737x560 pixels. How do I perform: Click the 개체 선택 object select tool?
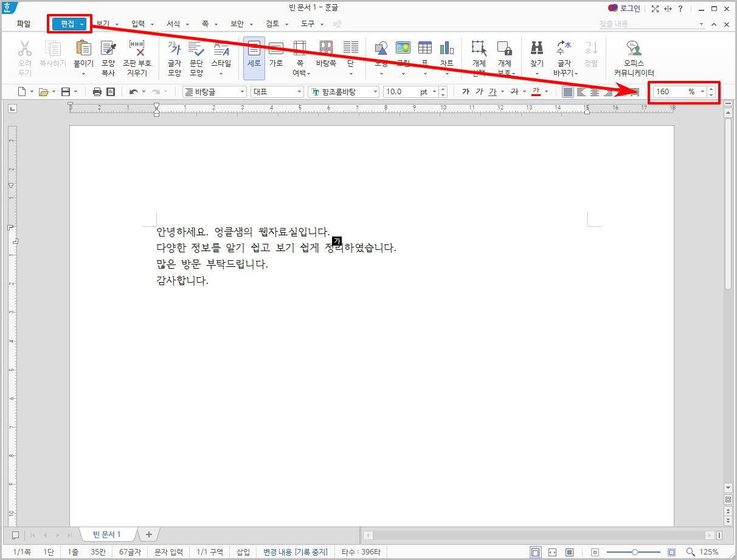(x=480, y=49)
